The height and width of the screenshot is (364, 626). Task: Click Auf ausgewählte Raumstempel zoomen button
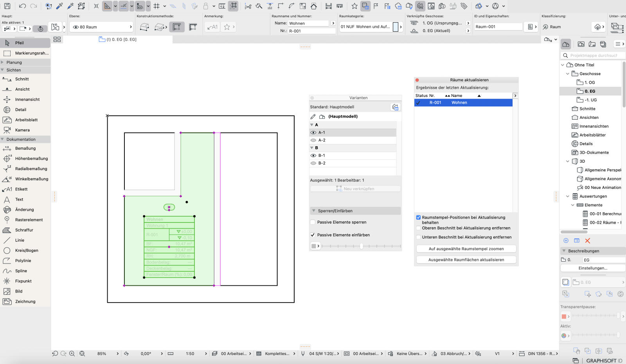click(466, 249)
